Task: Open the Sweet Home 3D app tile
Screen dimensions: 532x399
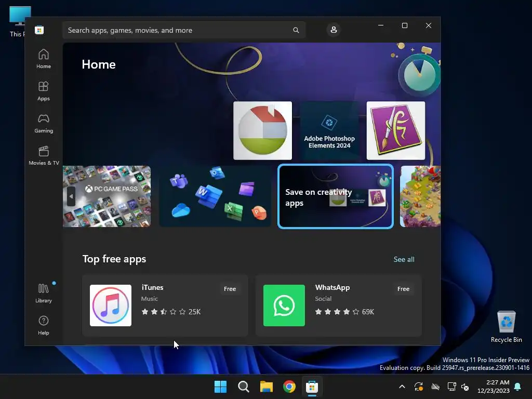Action: click(x=262, y=130)
